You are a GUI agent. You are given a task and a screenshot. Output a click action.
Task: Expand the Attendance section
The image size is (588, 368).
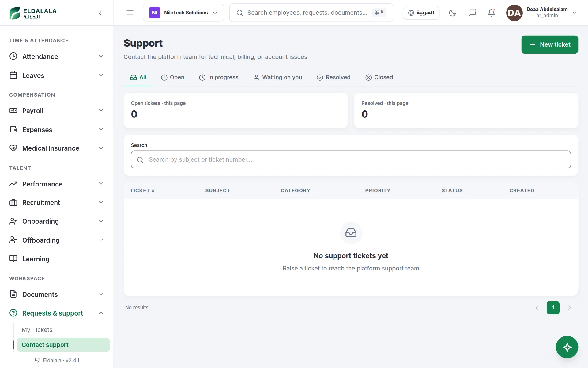pyautogui.click(x=101, y=56)
